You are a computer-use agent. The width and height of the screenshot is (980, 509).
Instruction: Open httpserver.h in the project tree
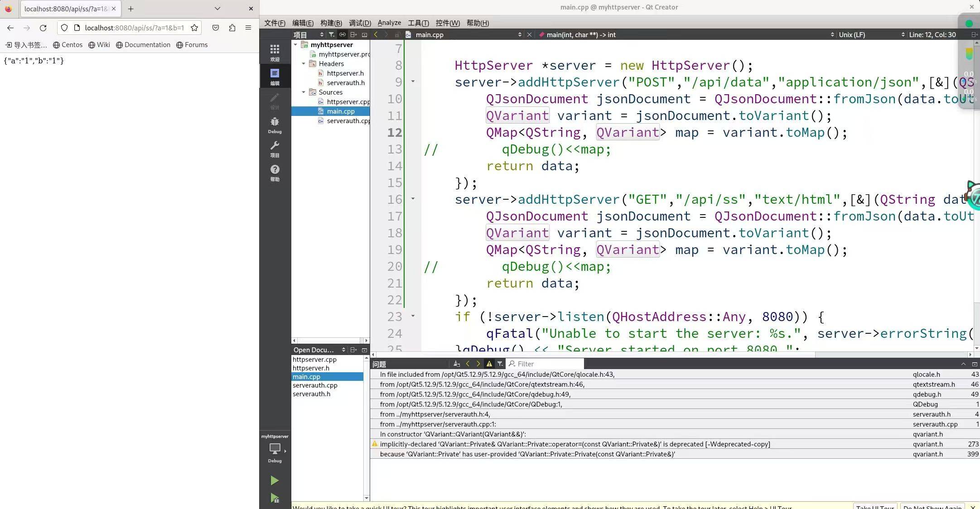[345, 73]
